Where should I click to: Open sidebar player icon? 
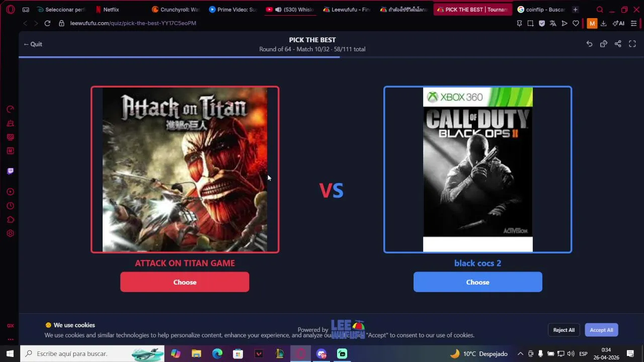click(10, 192)
